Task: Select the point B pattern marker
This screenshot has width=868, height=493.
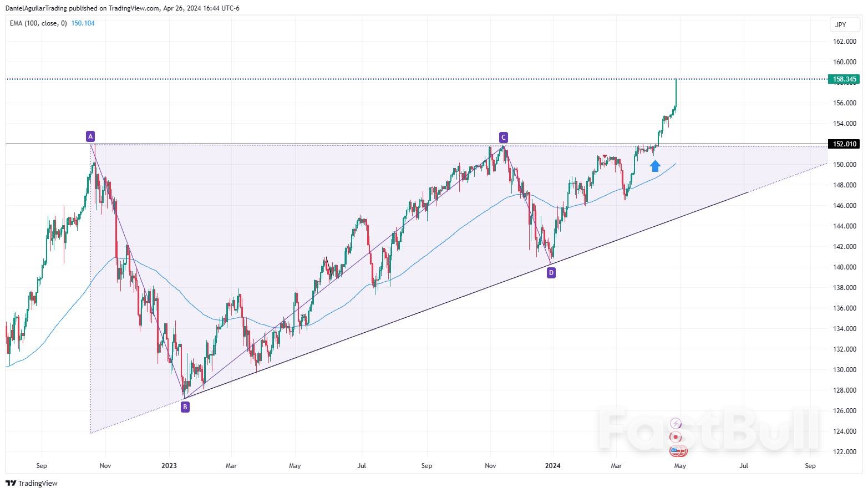Action: pyautogui.click(x=185, y=406)
